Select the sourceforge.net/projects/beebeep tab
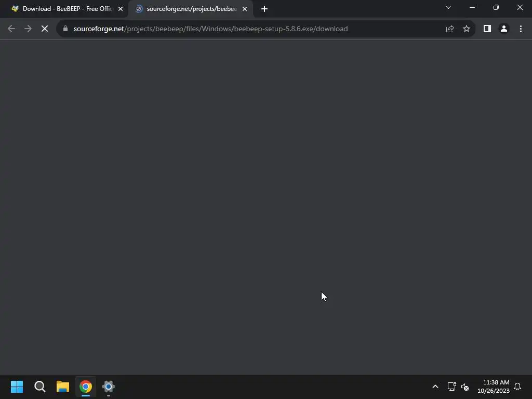 (190, 9)
